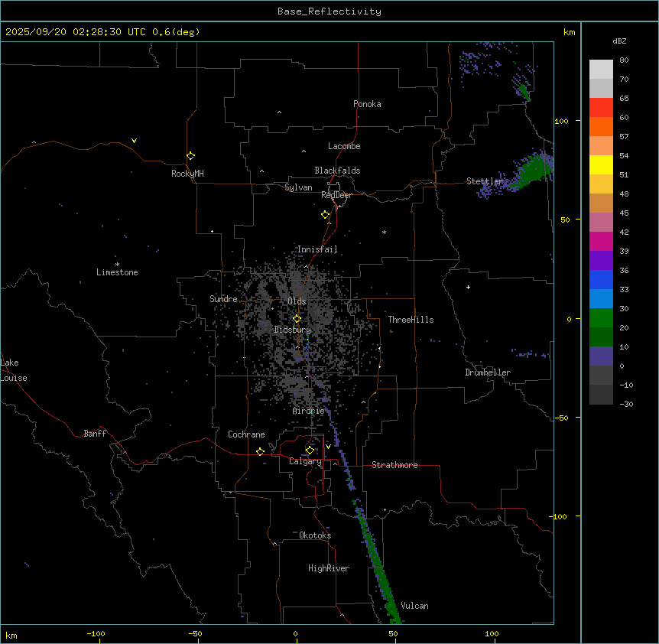Select the Drumheller city label
Image resolution: width=659 pixels, height=644 pixels.
pos(488,372)
